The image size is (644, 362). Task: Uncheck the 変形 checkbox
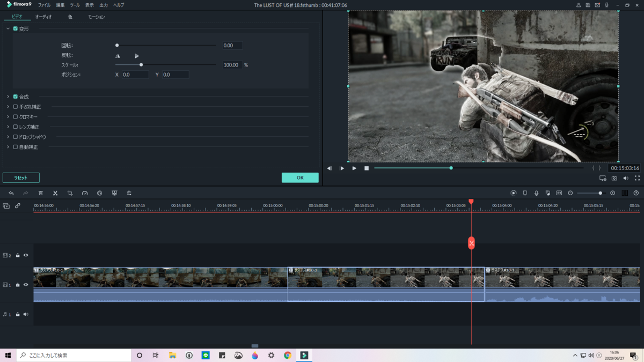pyautogui.click(x=15, y=28)
